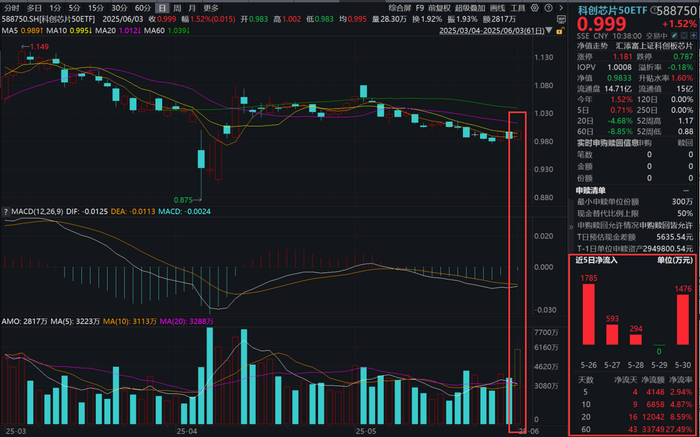The height and width of the screenshot is (437, 700).
Task: Click the 涨停 value 1.181
Action: 622,57
